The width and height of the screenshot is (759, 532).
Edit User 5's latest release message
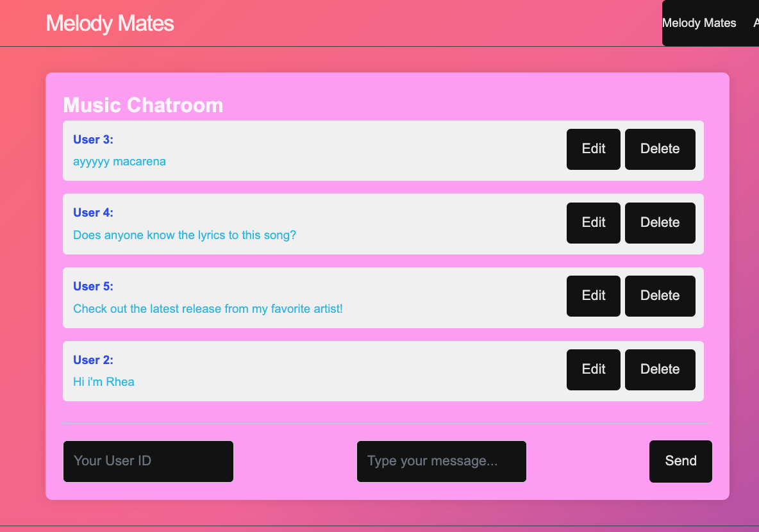[594, 295]
